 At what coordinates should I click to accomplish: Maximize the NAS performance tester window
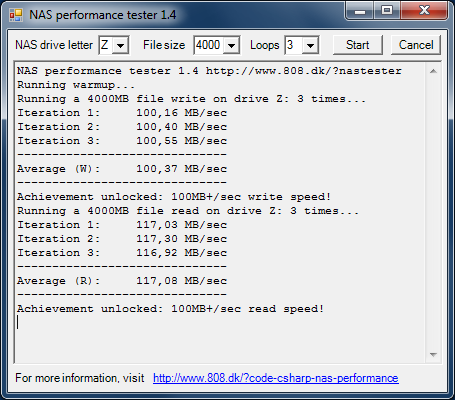tap(387, 11)
